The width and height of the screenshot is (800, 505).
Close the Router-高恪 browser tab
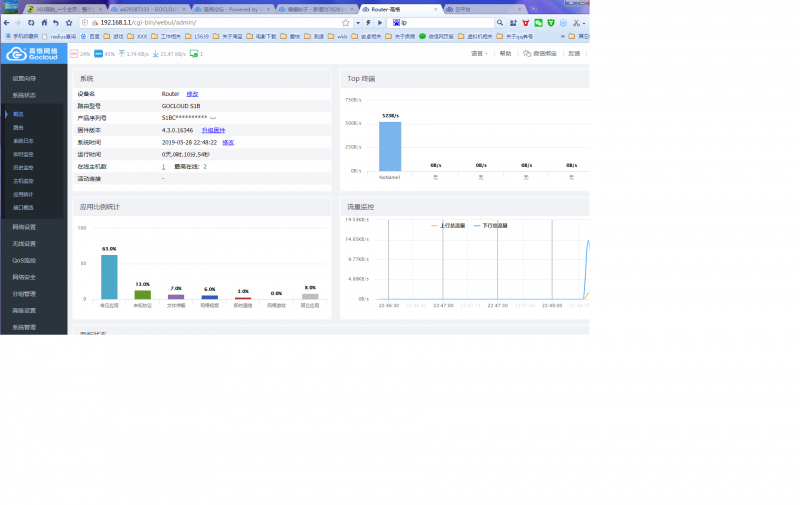pyautogui.click(x=435, y=9)
